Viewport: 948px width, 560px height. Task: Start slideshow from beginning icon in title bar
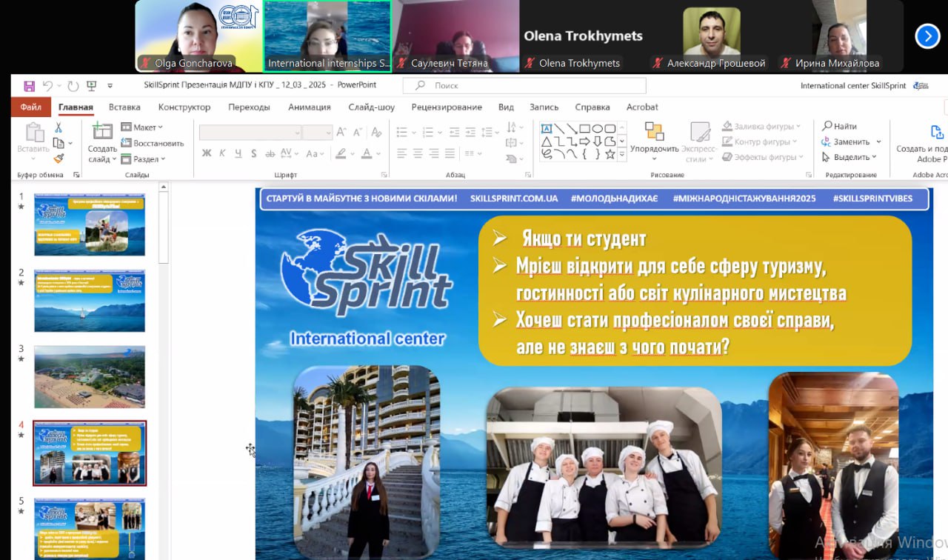click(93, 85)
